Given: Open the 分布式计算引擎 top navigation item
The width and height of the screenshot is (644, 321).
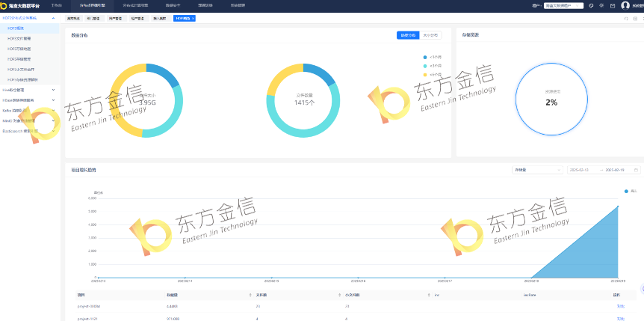Looking at the screenshot, I should point(135,6).
